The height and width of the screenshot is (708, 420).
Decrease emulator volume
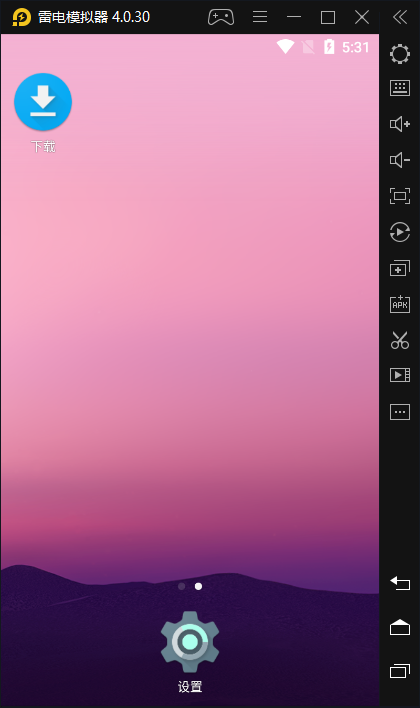(400, 160)
